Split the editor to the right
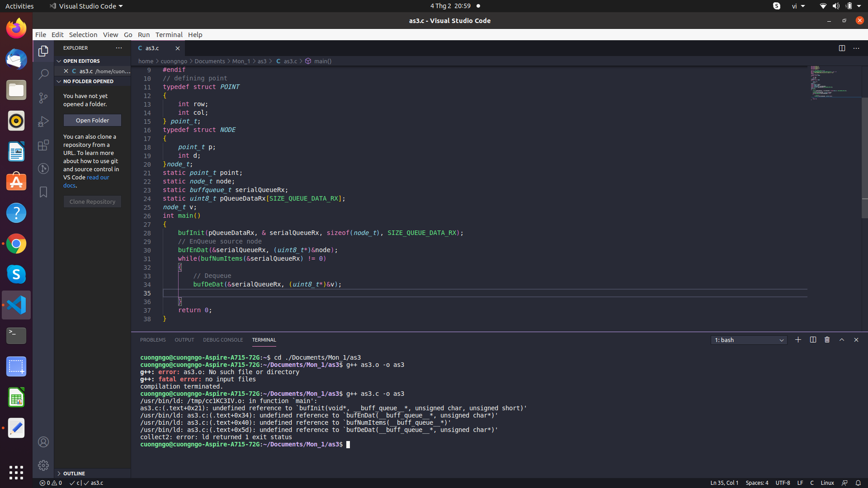 (842, 48)
